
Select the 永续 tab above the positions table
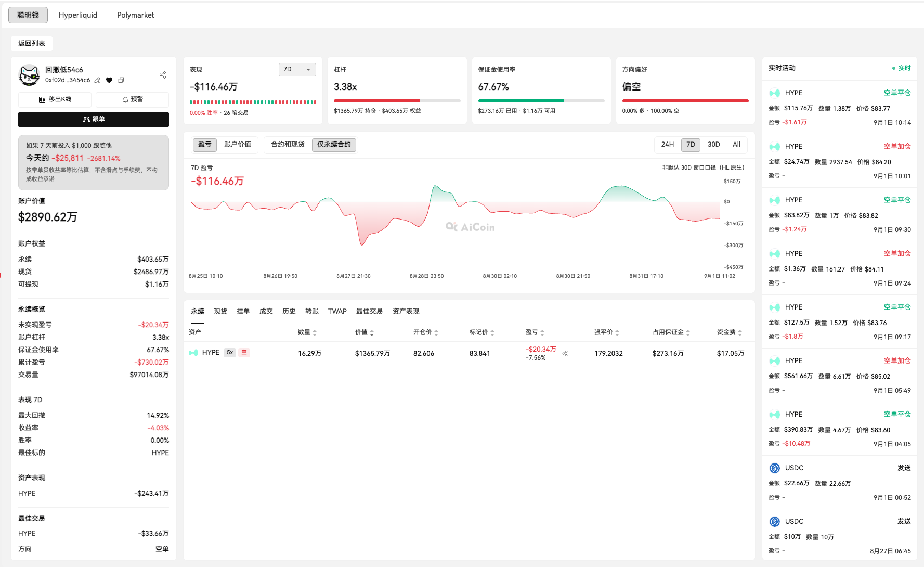[198, 312]
